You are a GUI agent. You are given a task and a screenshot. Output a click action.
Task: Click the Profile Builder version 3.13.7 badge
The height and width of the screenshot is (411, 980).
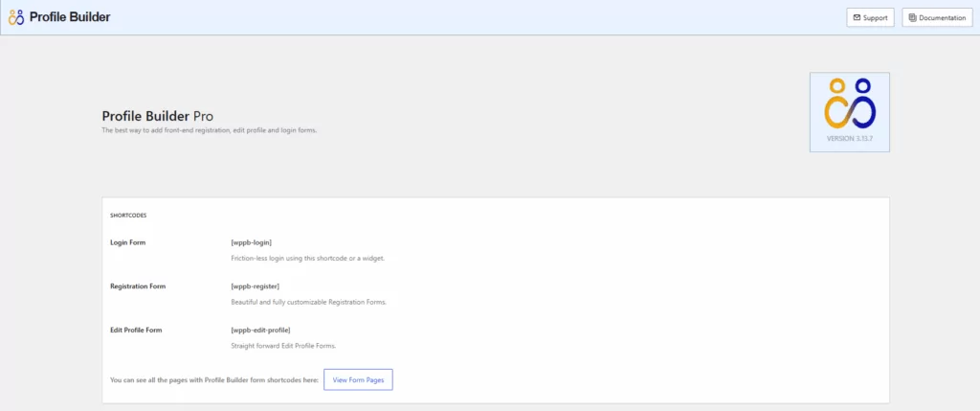[850, 112]
